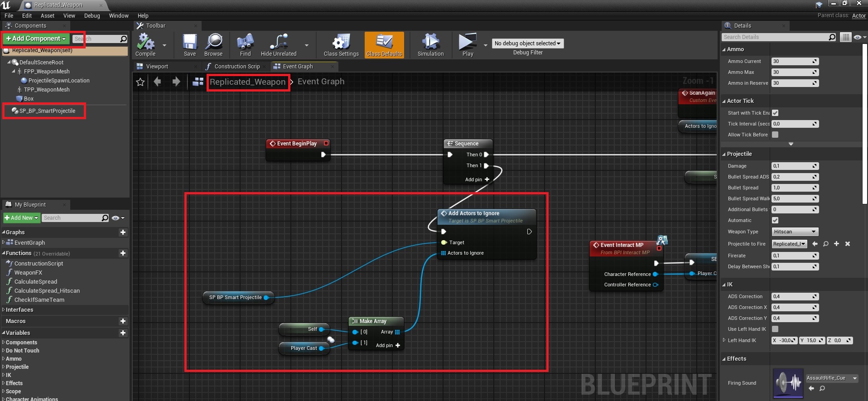
Task: Click the Add Component button
Action: click(x=36, y=39)
